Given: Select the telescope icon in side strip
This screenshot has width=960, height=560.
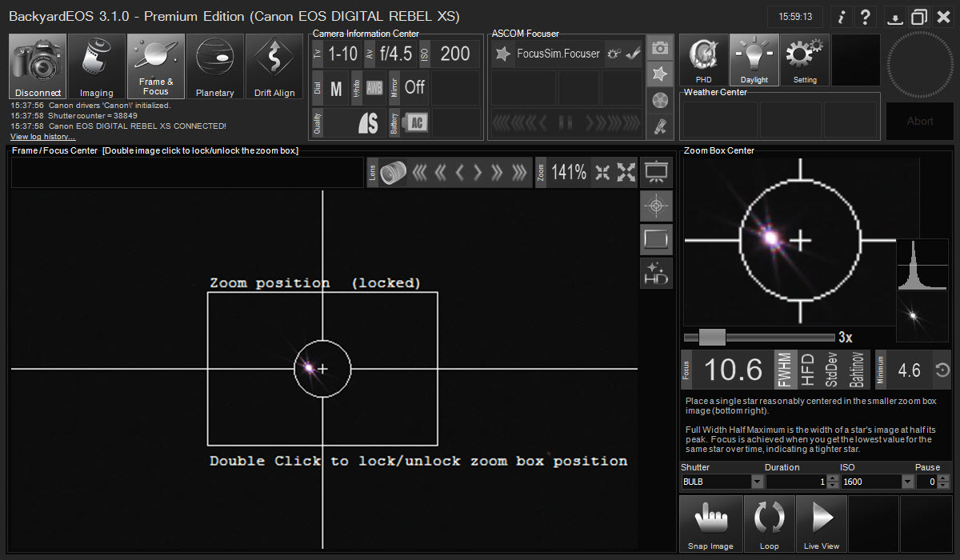Looking at the screenshot, I should click(660, 126).
